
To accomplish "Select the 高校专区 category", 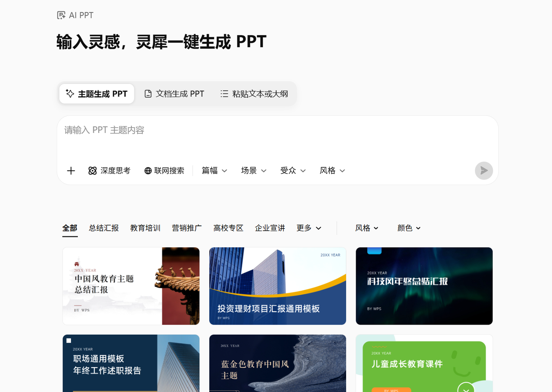I will (x=228, y=228).
